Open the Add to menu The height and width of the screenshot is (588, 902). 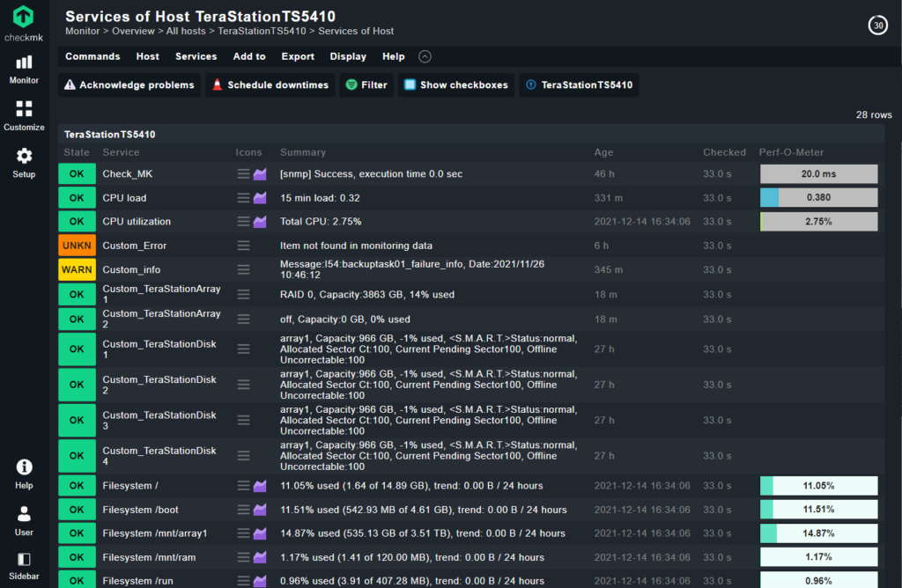tap(249, 56)
